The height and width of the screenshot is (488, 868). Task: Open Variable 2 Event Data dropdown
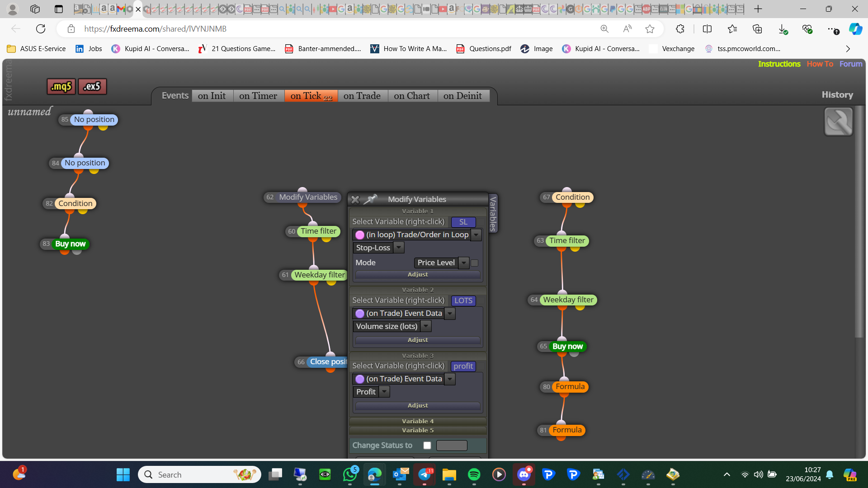click(x=450, y=314)
